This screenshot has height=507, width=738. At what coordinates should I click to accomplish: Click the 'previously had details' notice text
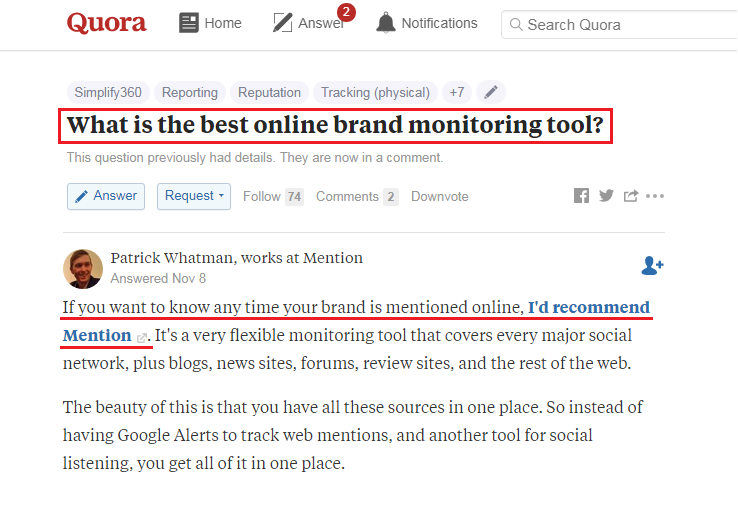point(255,158)
